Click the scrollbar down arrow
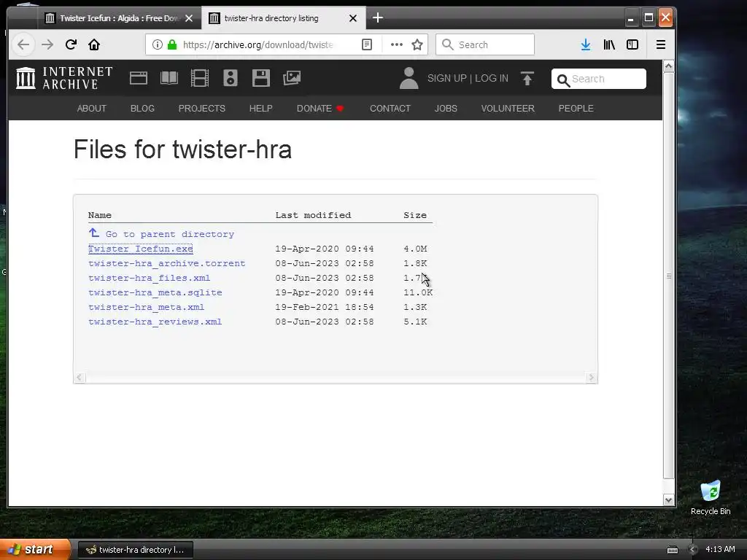The height and width of the screenshot is (560, 747). point(669,500)
